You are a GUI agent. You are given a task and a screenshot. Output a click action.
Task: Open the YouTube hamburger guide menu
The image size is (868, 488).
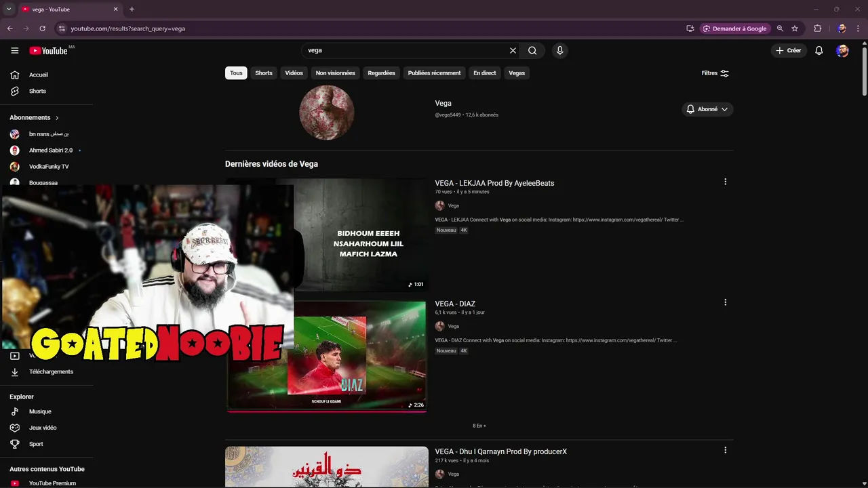(14, 50)
